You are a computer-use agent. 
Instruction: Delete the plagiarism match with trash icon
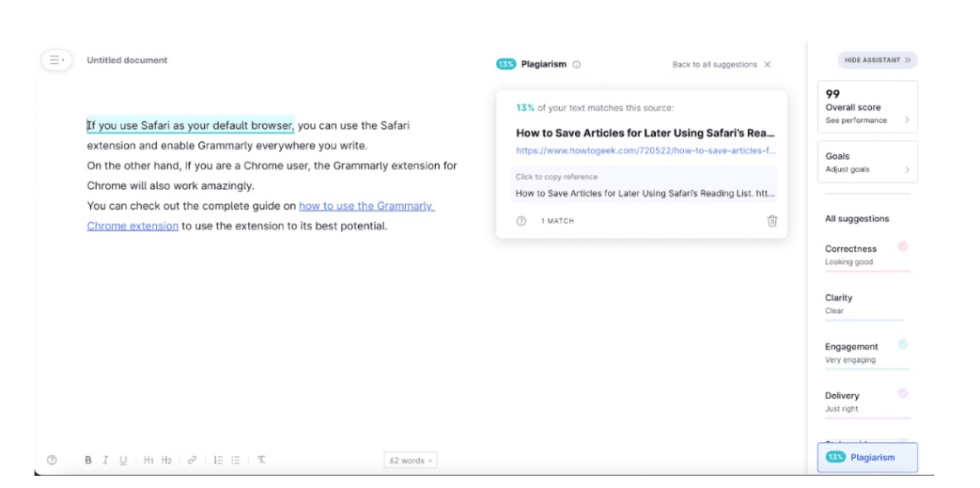(x=772, y=221)
